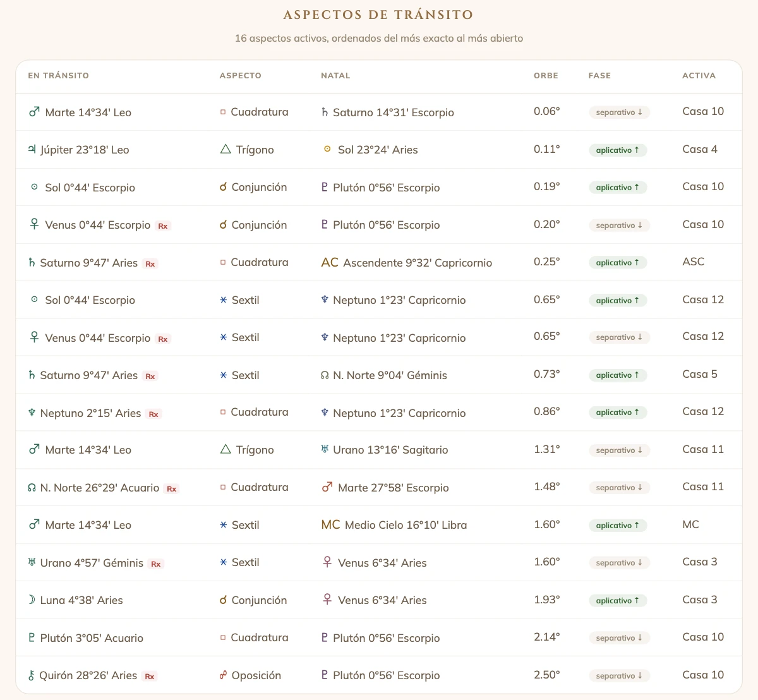Click the Rx badge next to Urano 4°57' Géminis
This screenshot has height=700, width=758.
156,564
